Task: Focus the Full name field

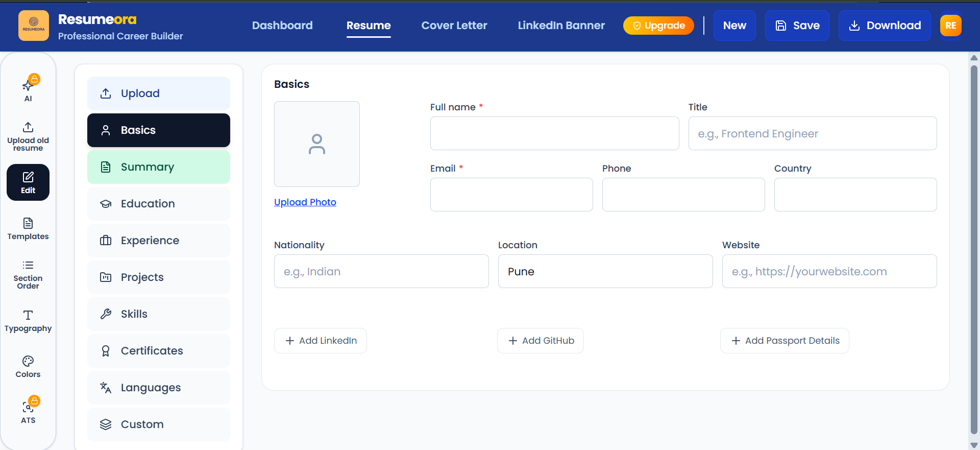Action: point(554,133)
